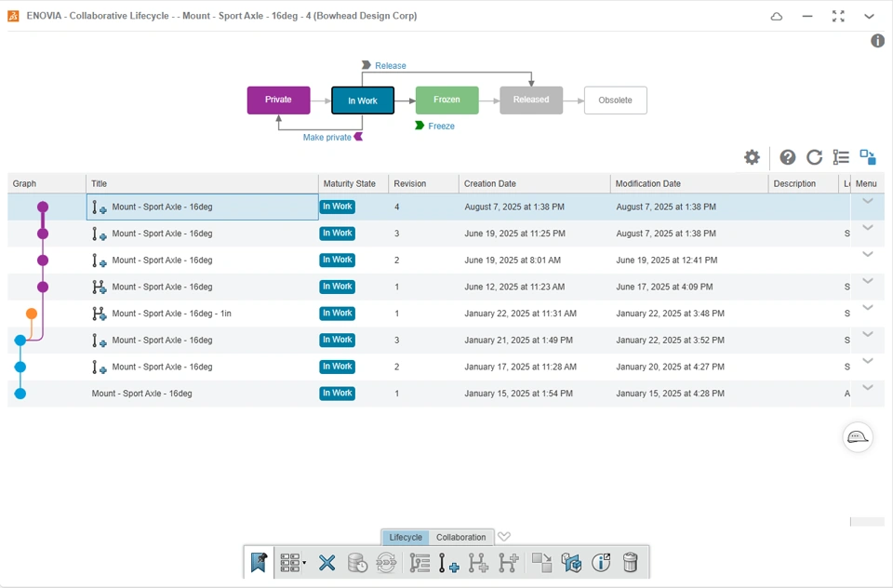Click the grid list view icon in bottom toolbar
893x588 pixels.
(290, 563)
